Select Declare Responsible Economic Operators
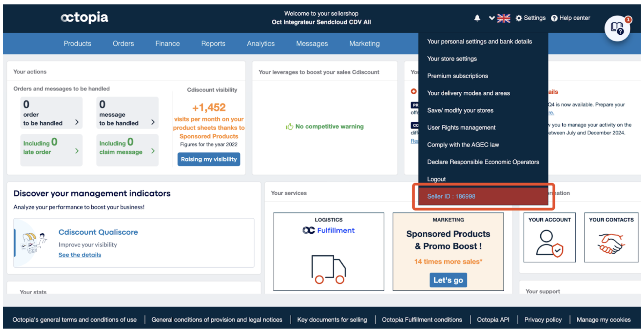Image resolution: width=644 pixels, height=334 pixels. (483, 162)
